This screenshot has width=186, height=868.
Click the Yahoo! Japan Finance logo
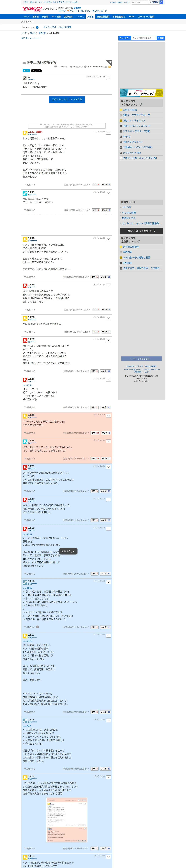tap(40, 9)
